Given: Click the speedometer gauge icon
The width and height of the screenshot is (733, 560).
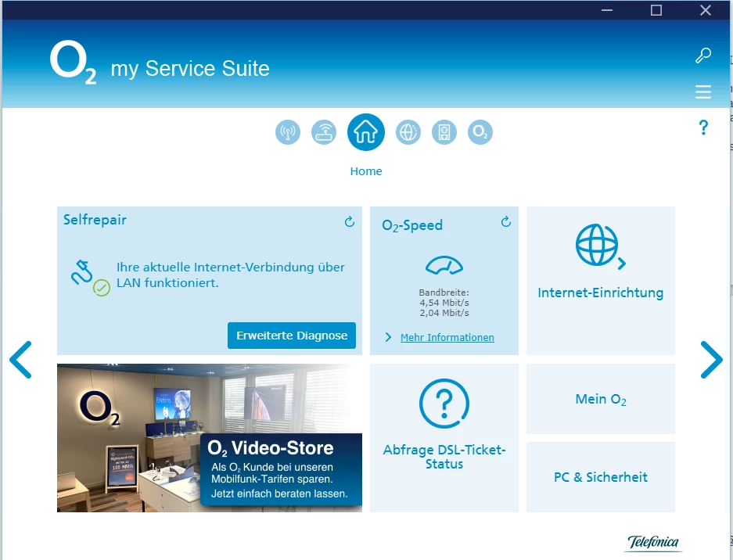Looking at the screenshot, I should click(444, 265).
